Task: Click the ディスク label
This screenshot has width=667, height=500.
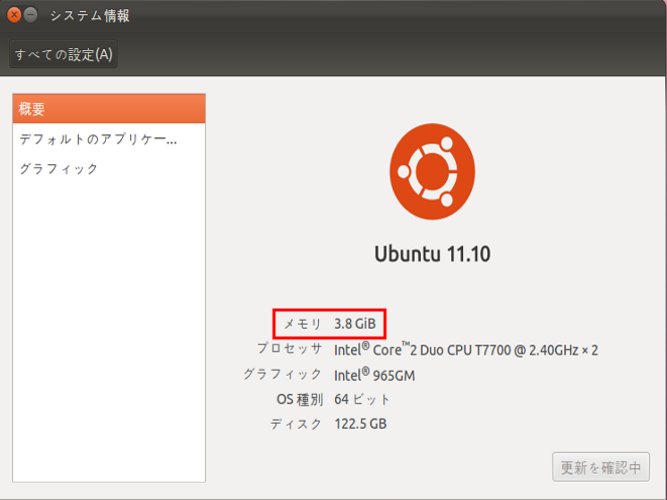Action: 296,424
